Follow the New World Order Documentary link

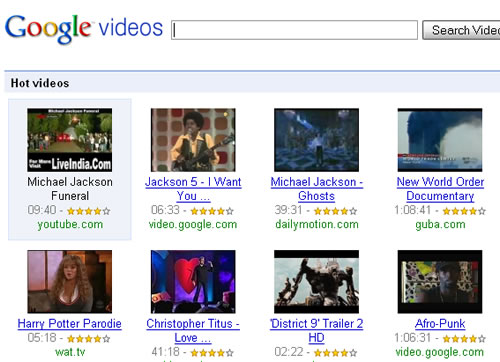pyautogui.click(x=440, y=189)
